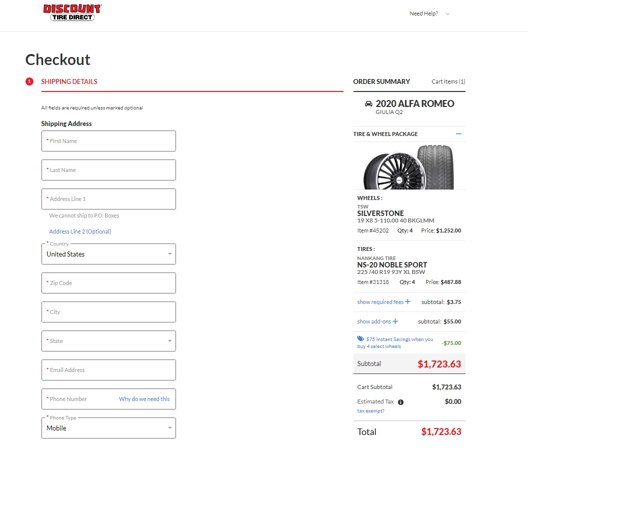Click the wheel and tire product image
Viewport: 640px width, 512px height.
coord(409,167)
